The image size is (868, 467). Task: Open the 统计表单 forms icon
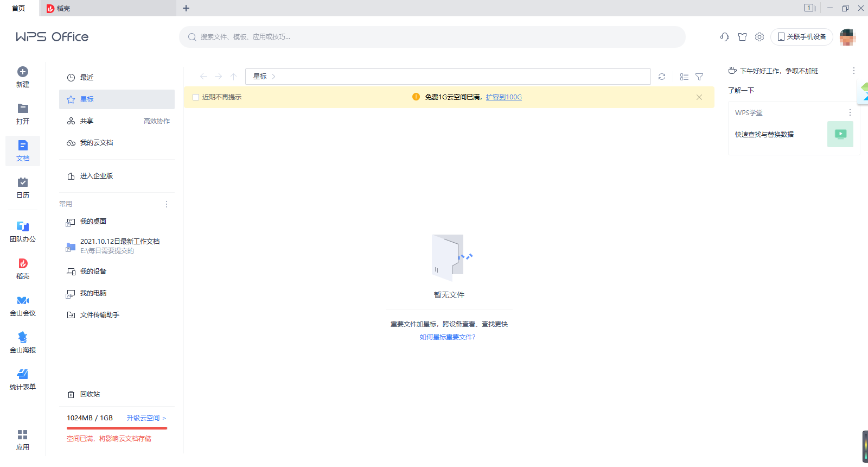coord(23,374)
